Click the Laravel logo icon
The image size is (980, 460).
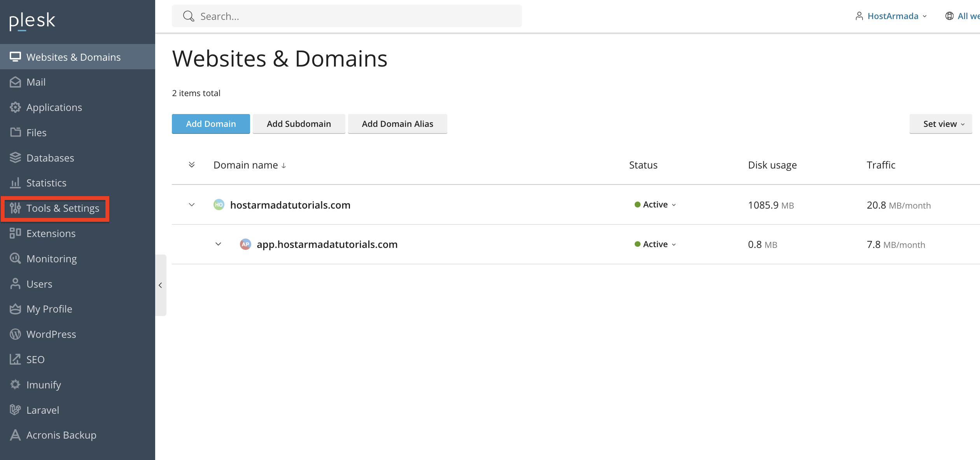click(15, 410)
